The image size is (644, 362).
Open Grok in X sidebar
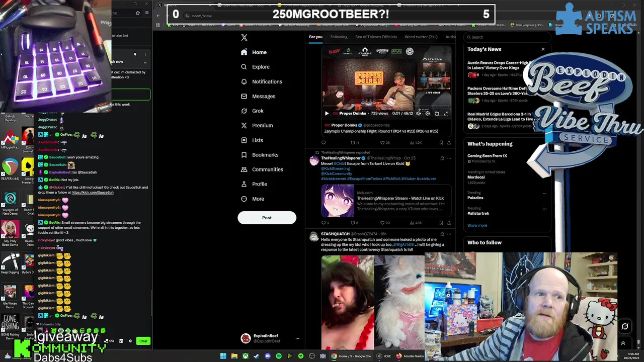pyautogui.click(x=252, y=111)
